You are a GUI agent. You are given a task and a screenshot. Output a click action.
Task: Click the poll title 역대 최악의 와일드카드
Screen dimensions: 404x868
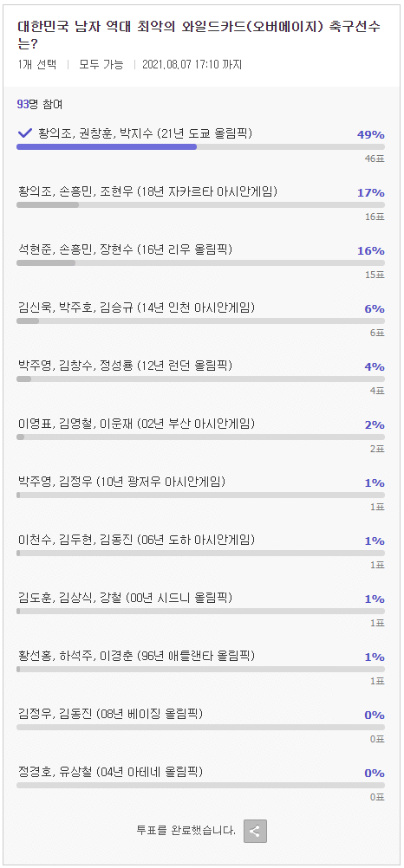click(202, 35)
